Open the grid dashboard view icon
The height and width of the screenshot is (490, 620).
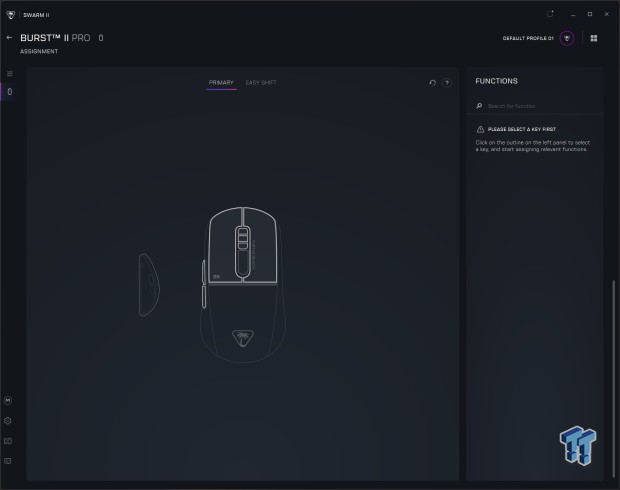click(x=594, y=38)
